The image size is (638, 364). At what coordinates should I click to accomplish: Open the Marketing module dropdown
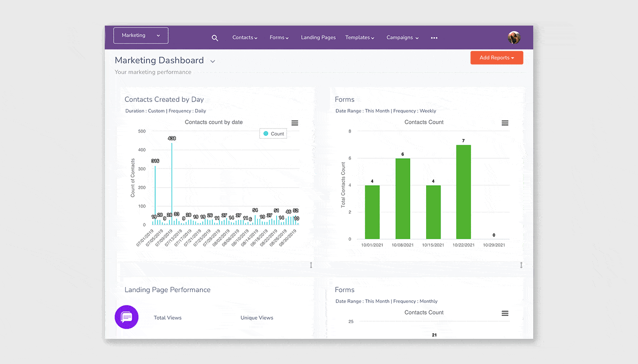point(141,35)
